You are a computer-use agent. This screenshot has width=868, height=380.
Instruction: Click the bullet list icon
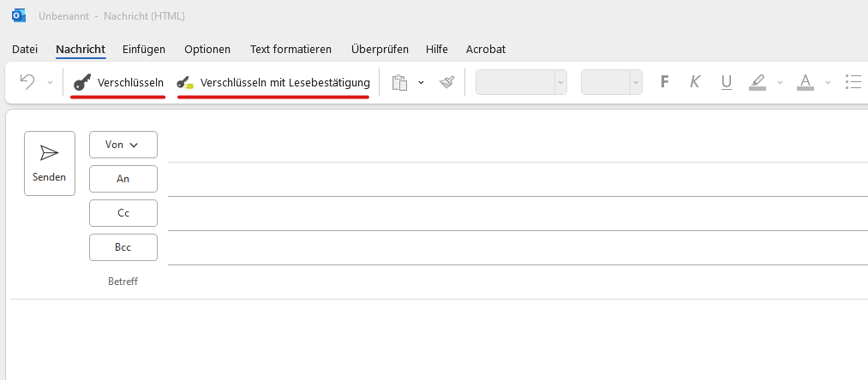(853, 82)
